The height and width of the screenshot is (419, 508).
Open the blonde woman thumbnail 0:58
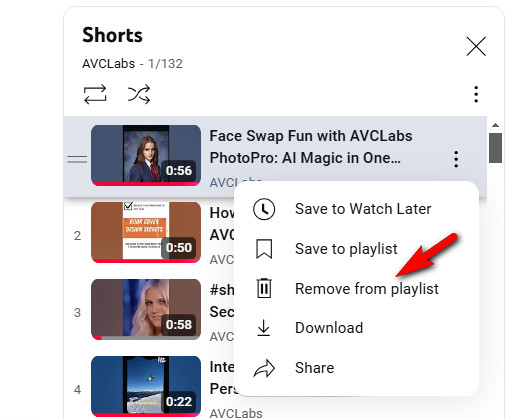[x=146, y=309]
